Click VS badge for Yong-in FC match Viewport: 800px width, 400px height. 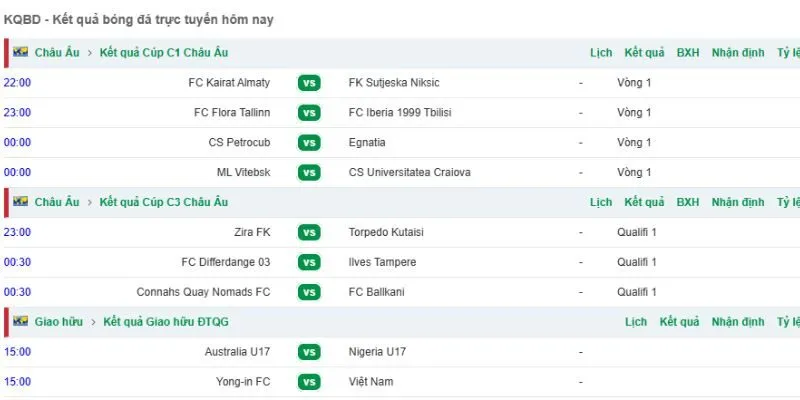309,382
